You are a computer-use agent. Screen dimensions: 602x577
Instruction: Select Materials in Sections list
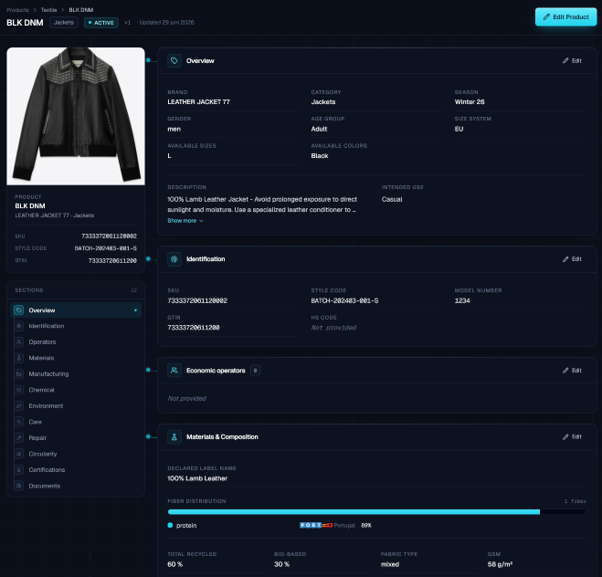[76, 358]
